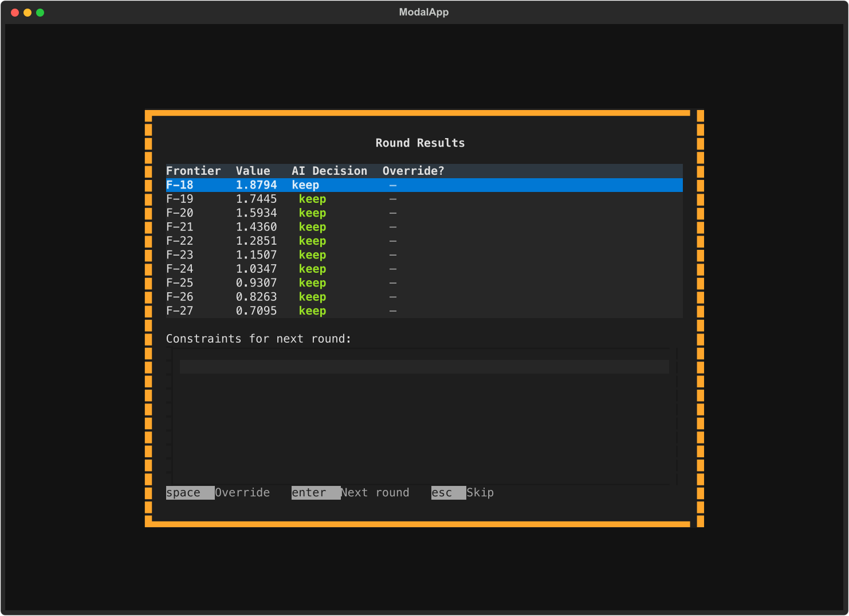This screenshot has height=616, width=849.
Task: Select the F-26 frontier row
Action: (x=424, y=297)
